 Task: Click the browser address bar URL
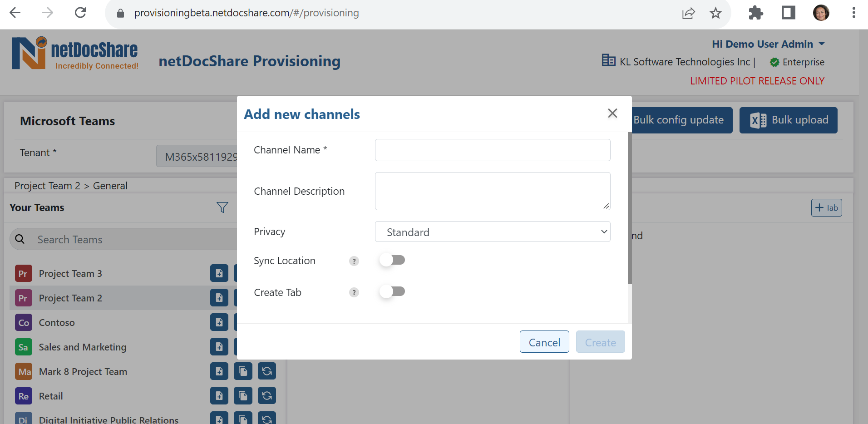(x=247, y=13)
